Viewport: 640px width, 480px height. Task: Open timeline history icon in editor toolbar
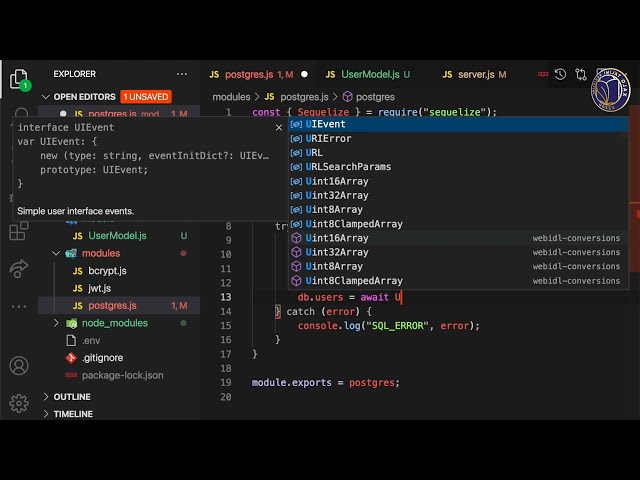click(x=560, y=74)
